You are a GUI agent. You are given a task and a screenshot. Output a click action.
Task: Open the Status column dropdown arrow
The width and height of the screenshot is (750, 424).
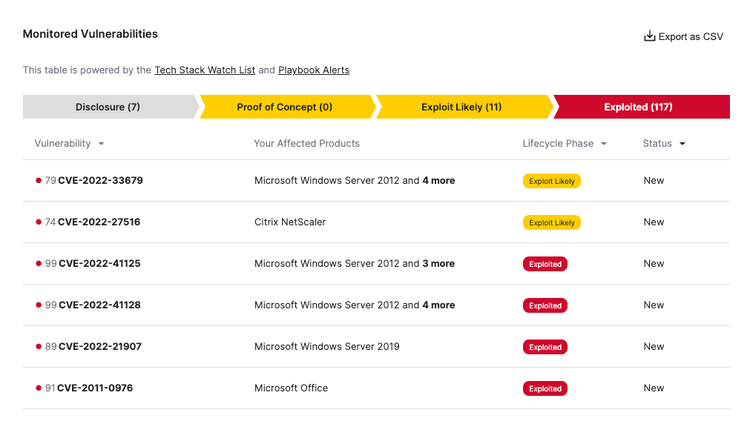click(x=683, y=144)
